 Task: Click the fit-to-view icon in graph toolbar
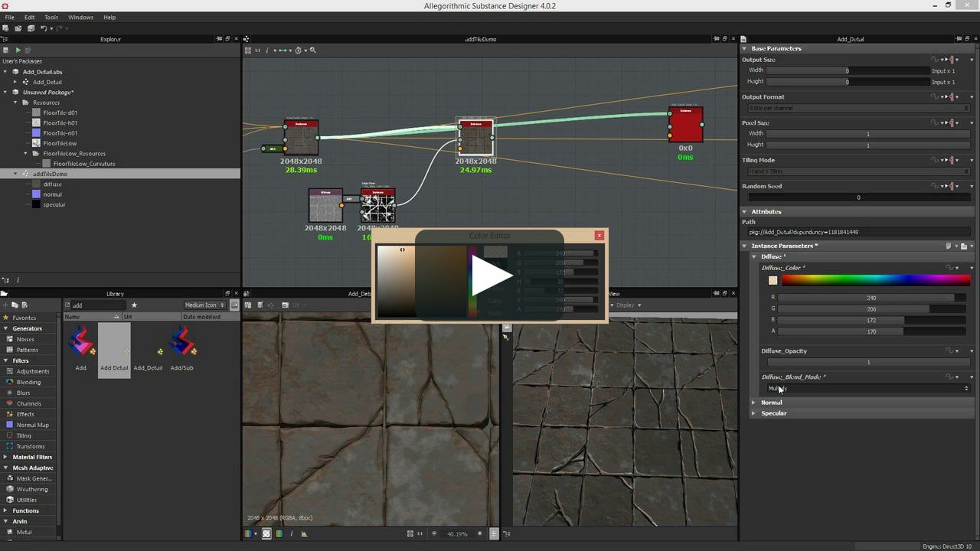coord(248,50)
